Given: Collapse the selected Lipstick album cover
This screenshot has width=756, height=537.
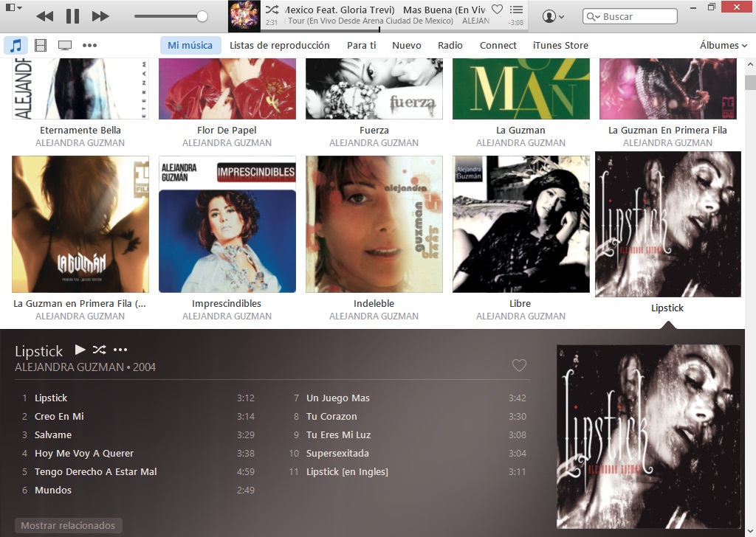Looking at the screenshot, I should coord(667,224).
